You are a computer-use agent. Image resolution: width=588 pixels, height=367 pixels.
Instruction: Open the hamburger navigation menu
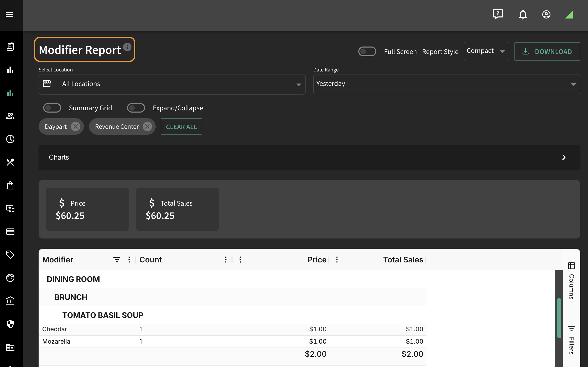point(9,14)
